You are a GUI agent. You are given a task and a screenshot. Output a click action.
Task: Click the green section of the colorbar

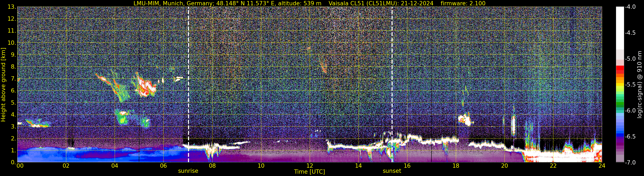click(x=620, y=101)
